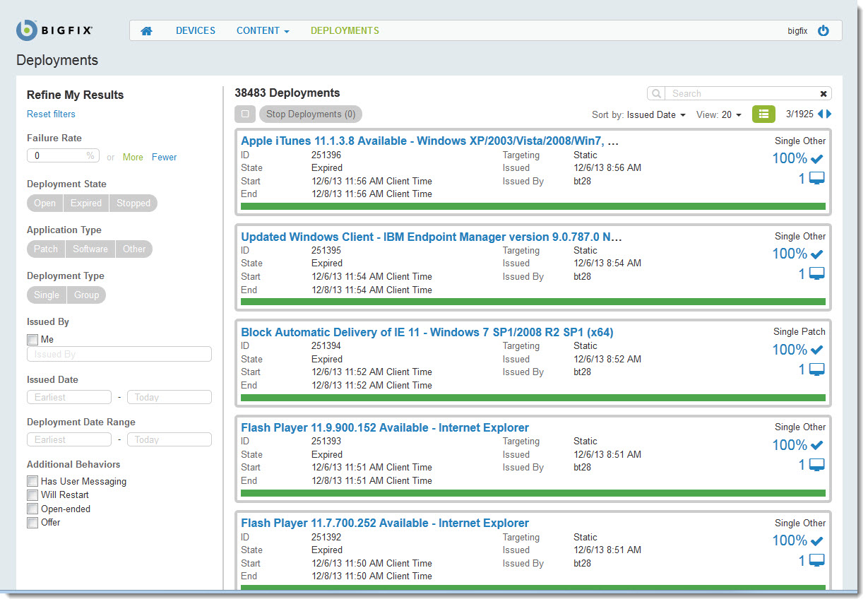
Task: Click Issued Date Earliest field
Action: 69,397
